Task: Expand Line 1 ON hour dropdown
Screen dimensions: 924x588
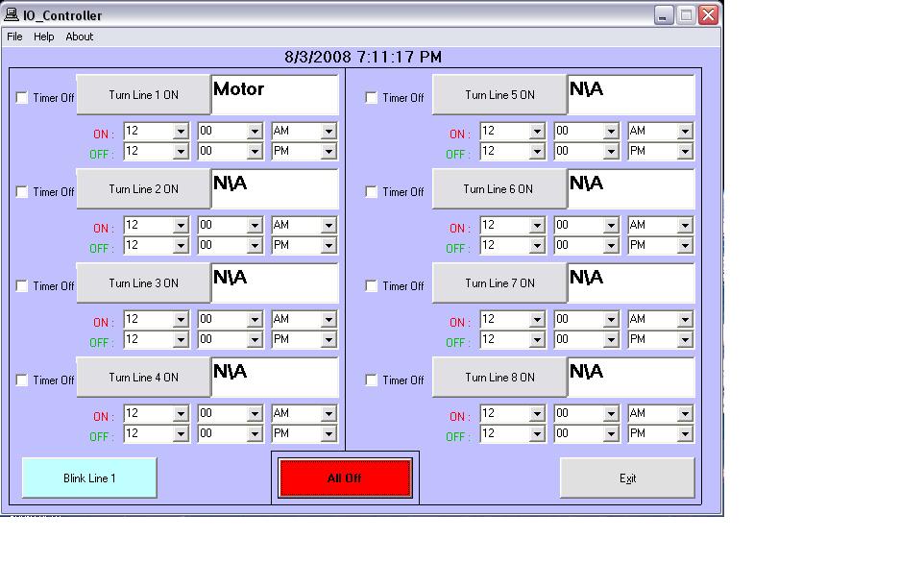Action: [x=181, y=132]
